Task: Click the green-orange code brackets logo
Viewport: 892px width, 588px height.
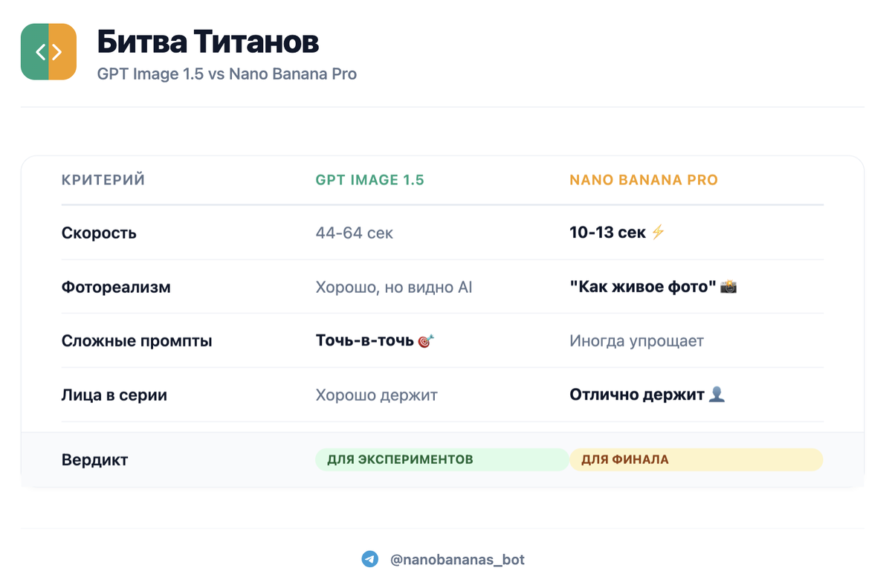Action: [49, 51]
